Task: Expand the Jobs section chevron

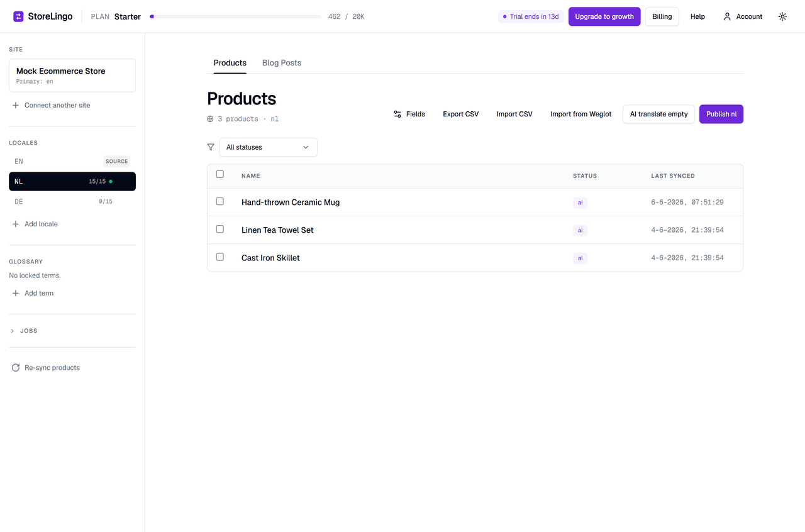Action: tap(13, 331)
